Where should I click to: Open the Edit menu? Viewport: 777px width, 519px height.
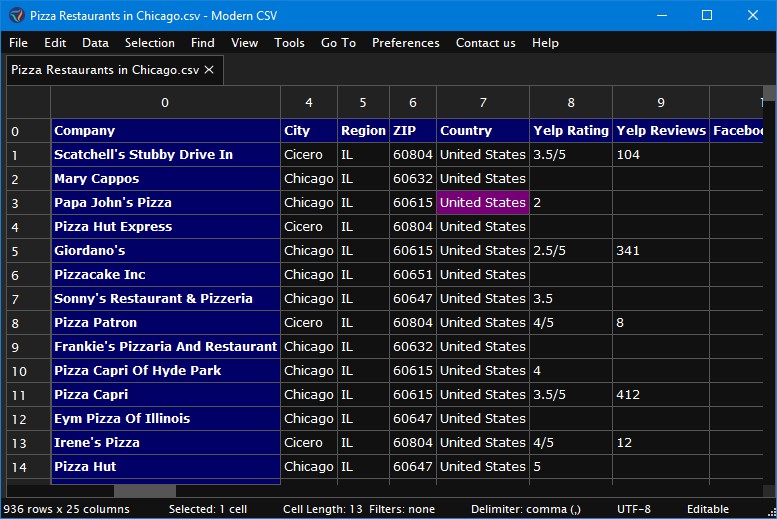click(55, 43)
